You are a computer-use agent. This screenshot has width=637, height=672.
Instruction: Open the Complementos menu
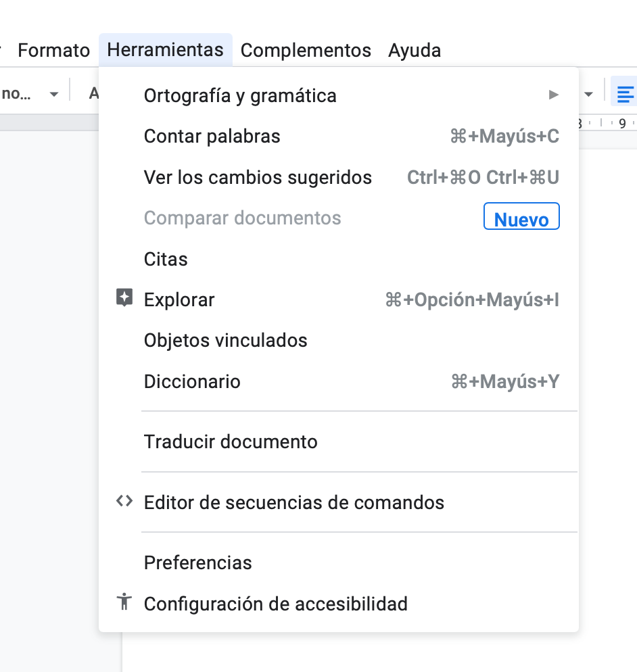pos(306,50)
